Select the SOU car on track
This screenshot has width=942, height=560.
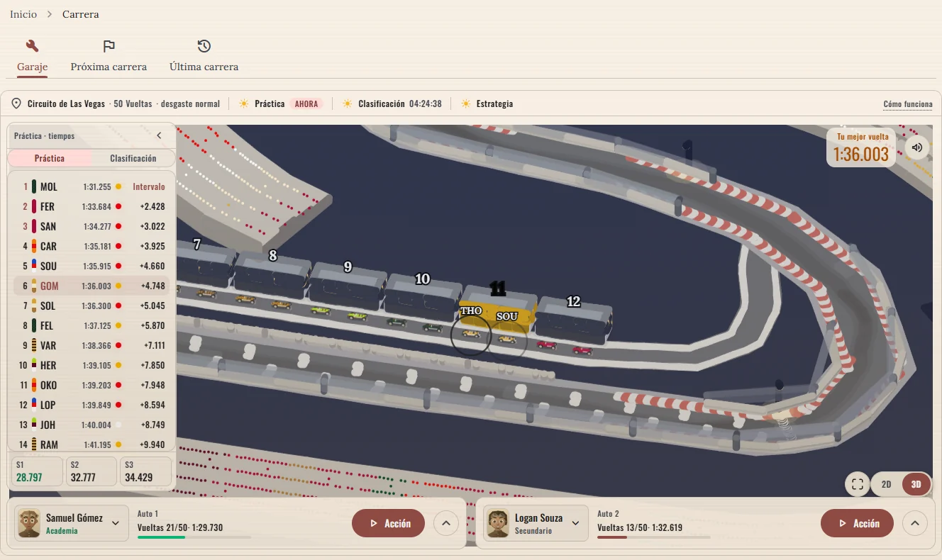click(x=506, y=340)
